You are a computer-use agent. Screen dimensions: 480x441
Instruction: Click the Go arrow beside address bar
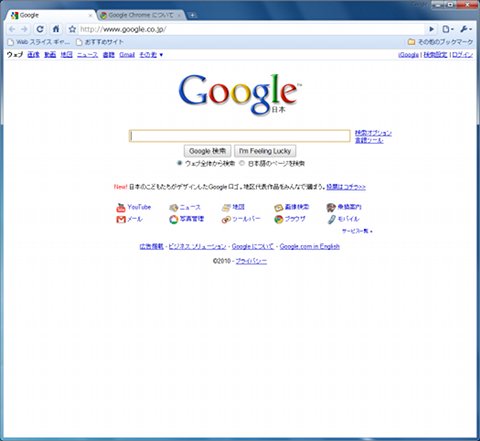click(431, 29)
